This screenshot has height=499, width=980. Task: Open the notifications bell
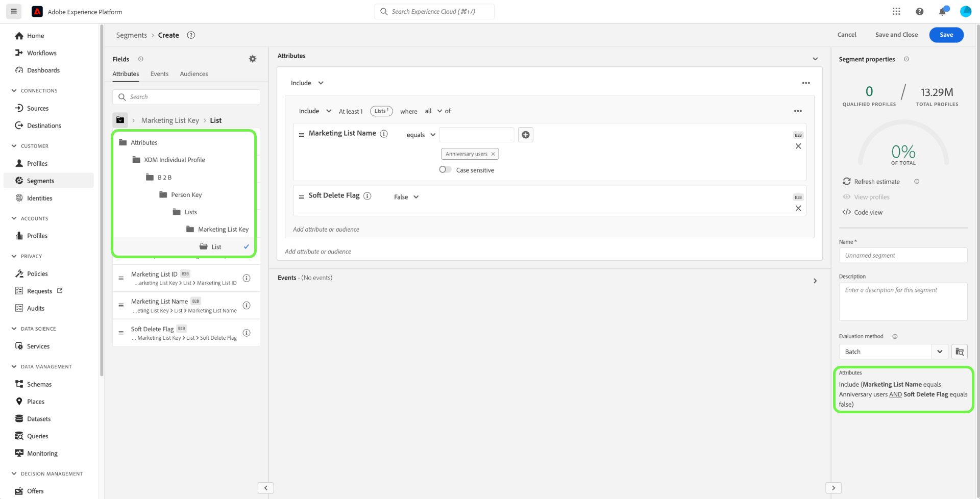(x=942, y=11)
